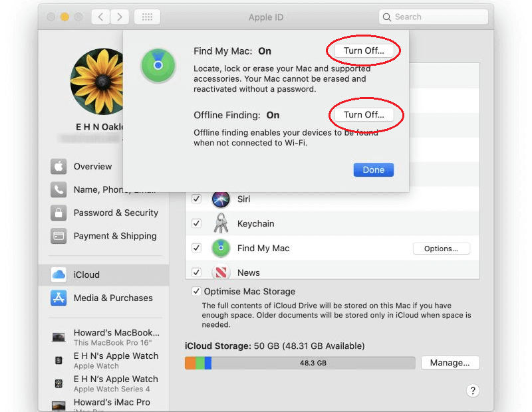
Task: Click the Siri icon in the apps list
Action: 220,199
